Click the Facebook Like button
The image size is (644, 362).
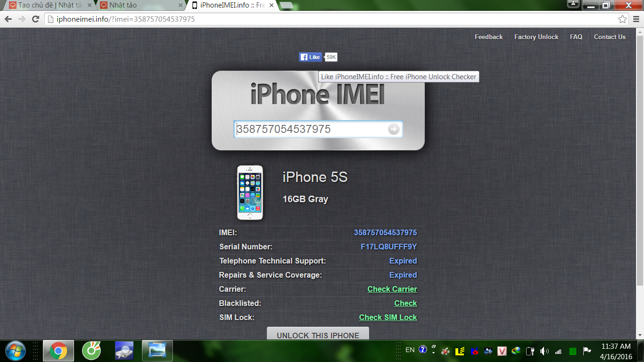point(310,57)
